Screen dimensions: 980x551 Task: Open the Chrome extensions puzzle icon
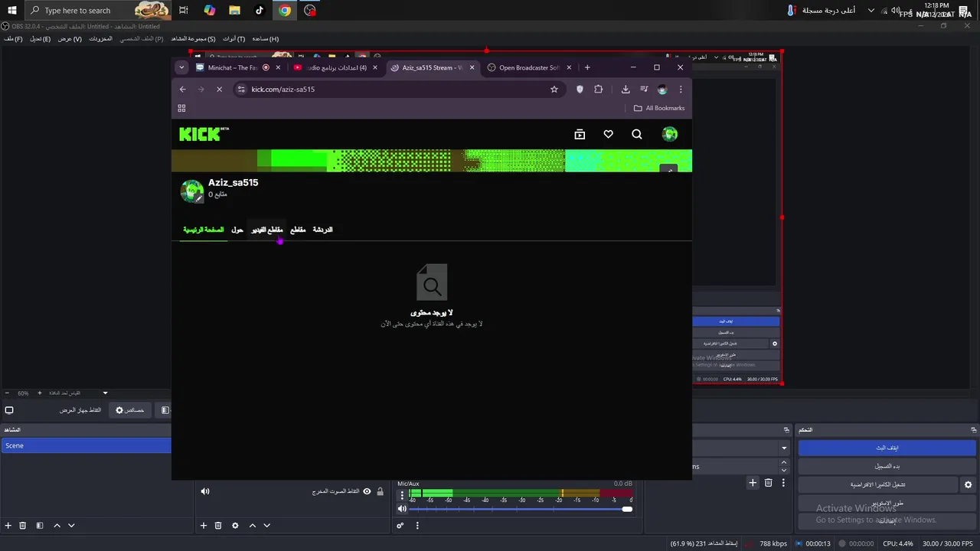click(x=599, y=90)
